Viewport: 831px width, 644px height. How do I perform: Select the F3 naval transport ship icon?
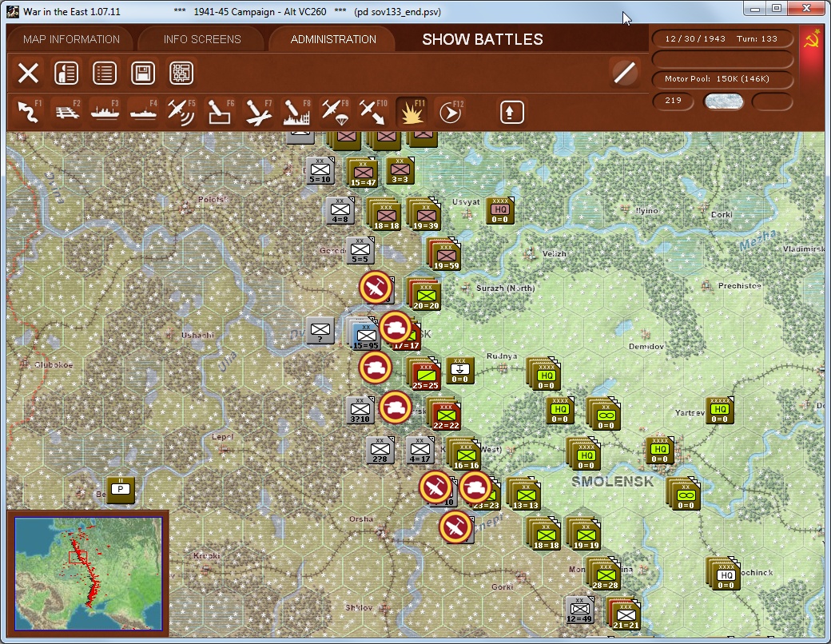(105, 112)
